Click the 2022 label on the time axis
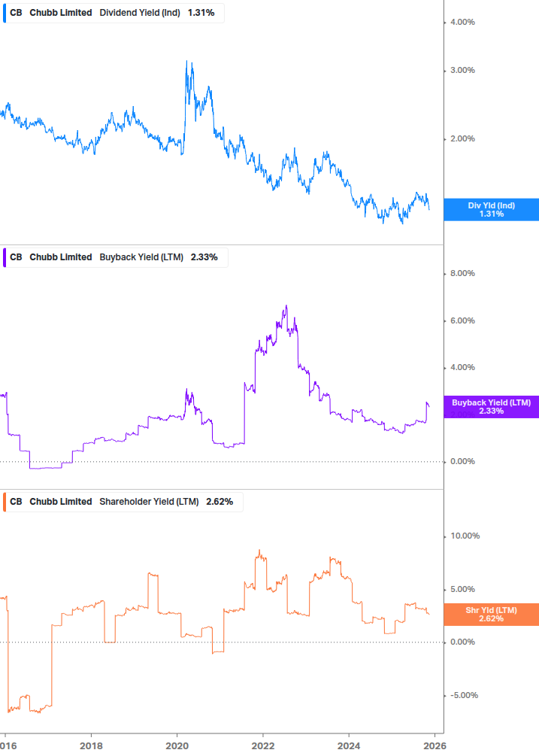The image size is (539, 756). click(263, 746)
